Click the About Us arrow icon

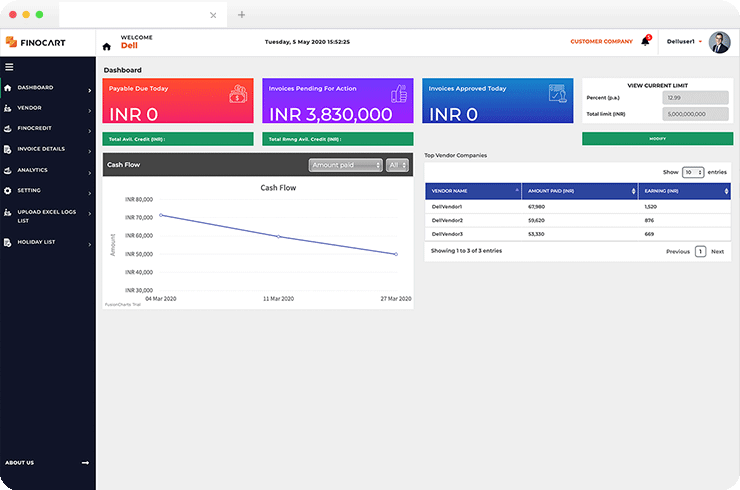pos(85,463)
